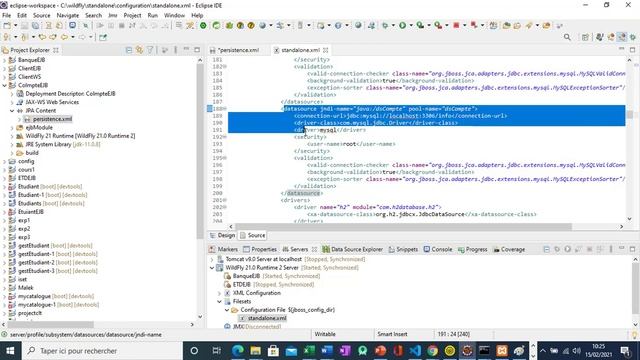Toggle code folding at line 192 security
640x360 pixels.
224,137
